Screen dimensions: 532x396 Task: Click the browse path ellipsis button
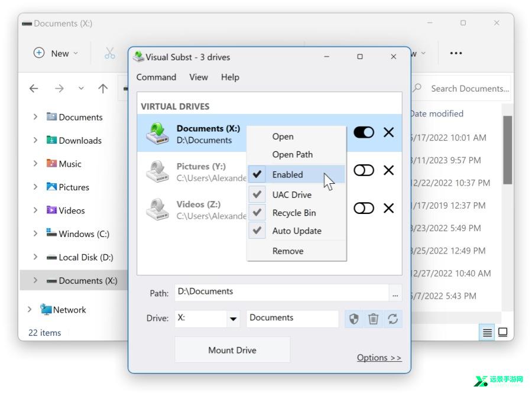click(x=395, y=293)
